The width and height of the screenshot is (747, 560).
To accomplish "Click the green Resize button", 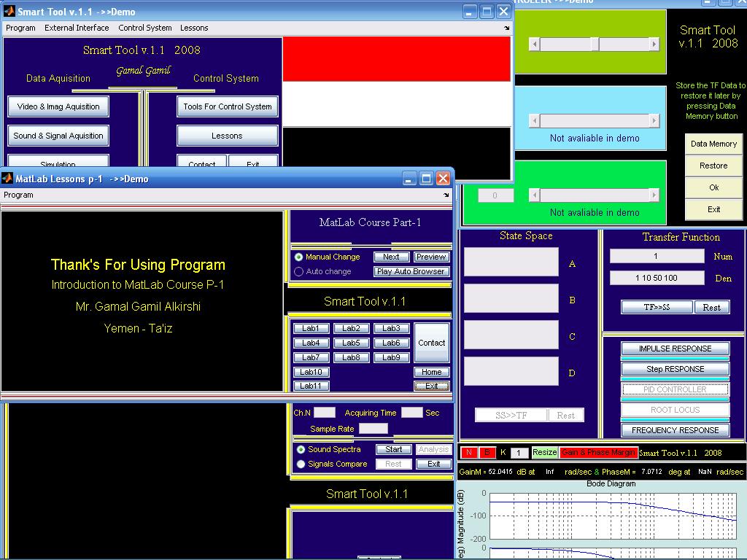I will [x=544, y=452].
